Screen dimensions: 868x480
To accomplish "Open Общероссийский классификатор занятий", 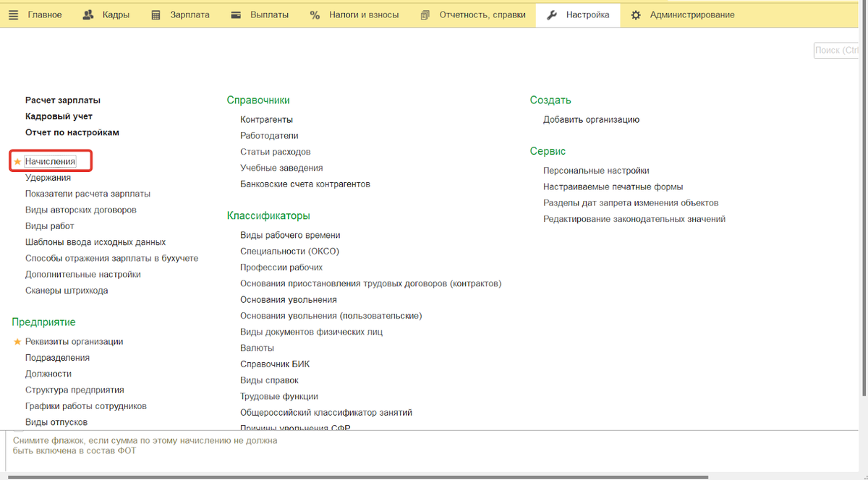I will pos(326,413).
